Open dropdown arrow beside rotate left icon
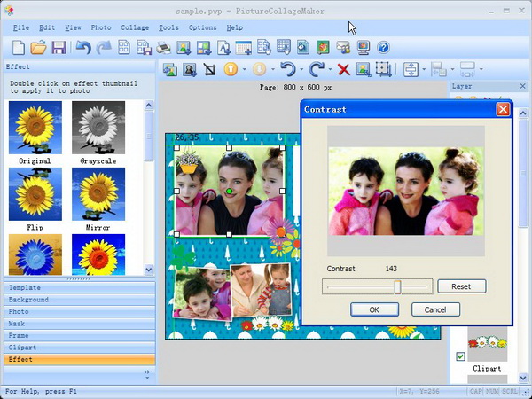The width and height of the screenshot is (532, 399). (x=301, y=69)
